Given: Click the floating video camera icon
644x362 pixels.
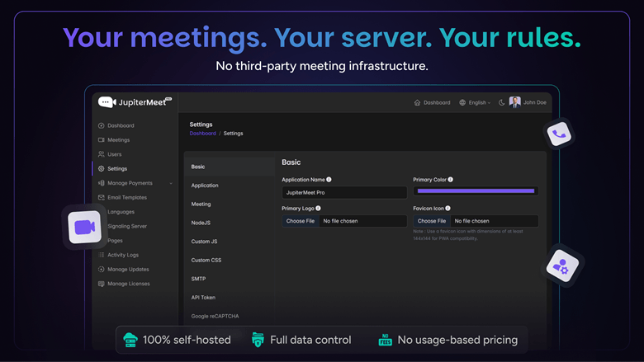Looking at the screenshot, I should (84, 227).
